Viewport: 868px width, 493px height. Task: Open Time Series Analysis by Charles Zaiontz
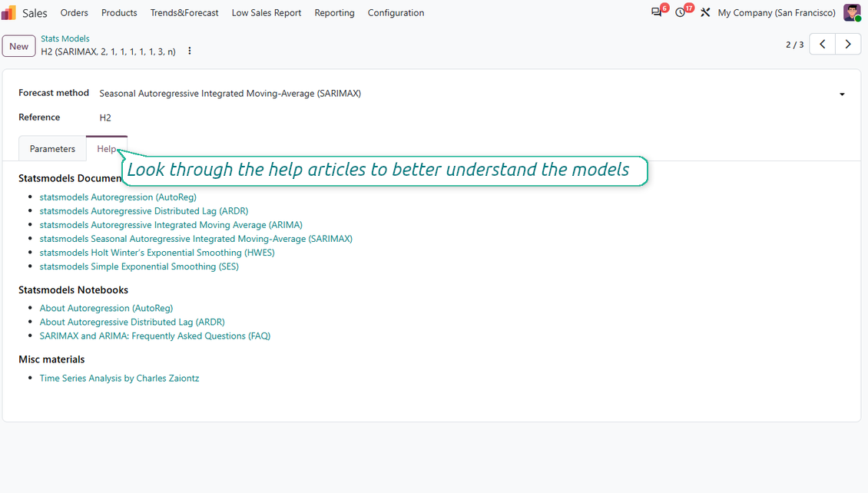(119, 378)
